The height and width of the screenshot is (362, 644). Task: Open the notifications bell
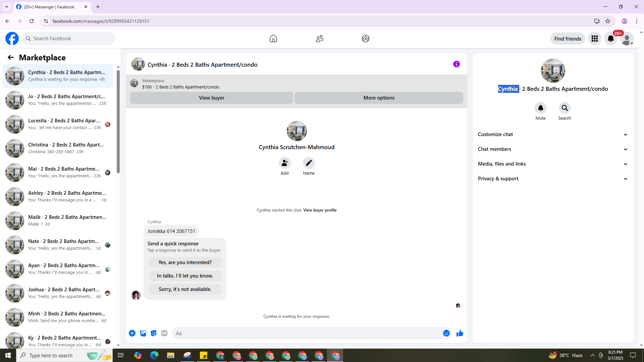tap(610, 39)
